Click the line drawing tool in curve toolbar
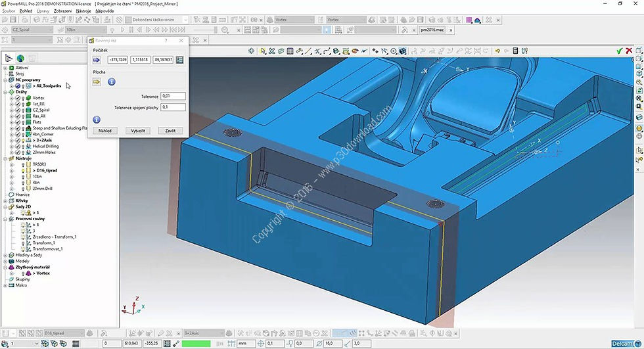The width and height of the screenshot is (644, 349). point(308,51)
